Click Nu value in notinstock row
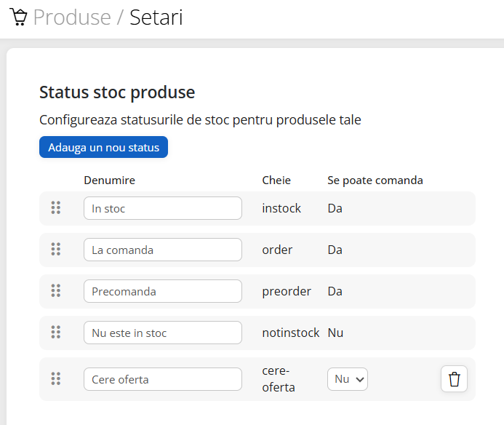Viewport: 504px width, 425px height. pyautogui.click(x=335, y=333)
